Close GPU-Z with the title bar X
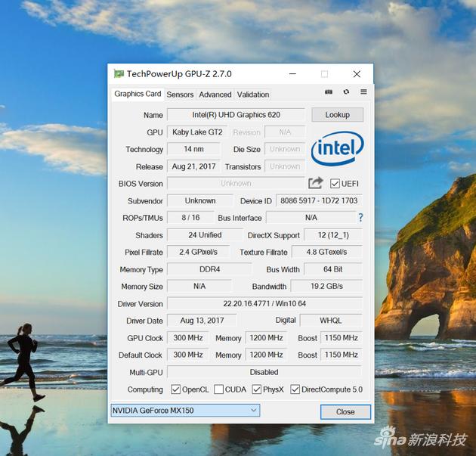This screenshot has height=456, width=476. (x=357, y=74)
